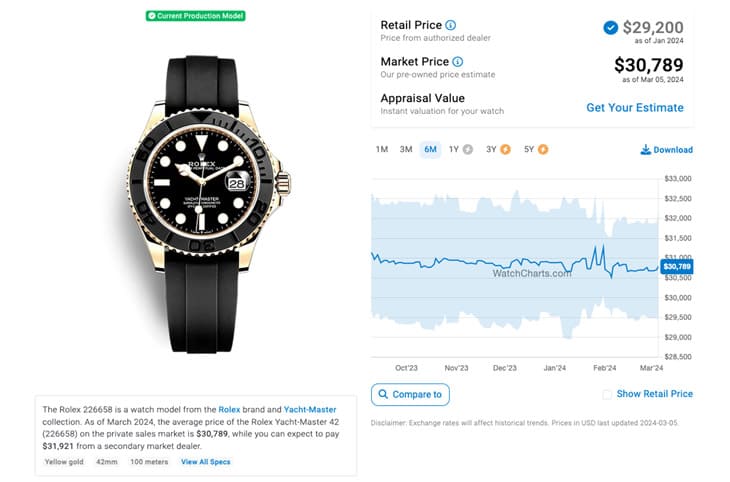Image resolution: width=730 pixels, height=482 pixels.
Task: Open View All Specs
Action: click(x=206, y=462)
